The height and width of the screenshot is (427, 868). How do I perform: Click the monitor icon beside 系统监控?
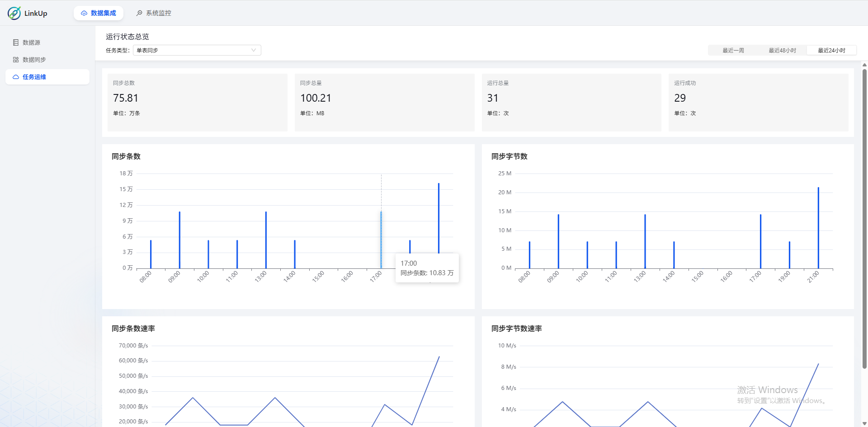pos(139,13)
